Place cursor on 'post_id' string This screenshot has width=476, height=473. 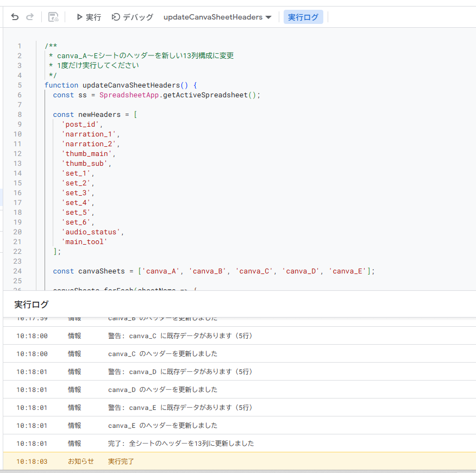coord(78,125)
